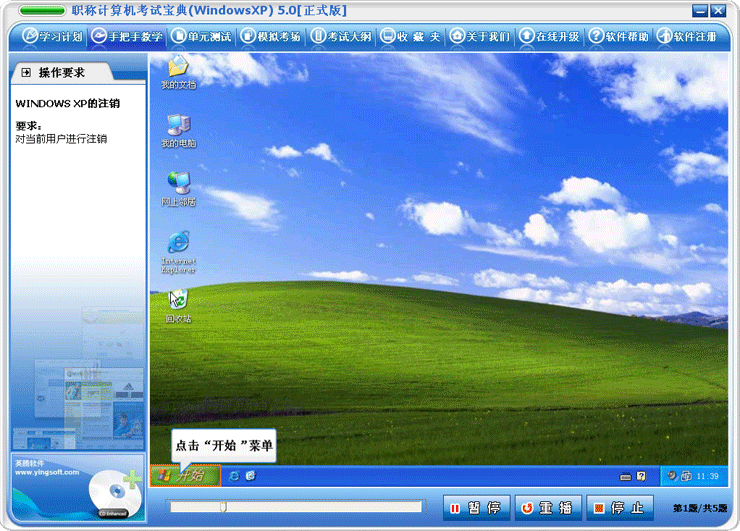Pause playback with 暂停 button
Image resolution: width=740 pixels, height=531 pixels.
point(477,508)
